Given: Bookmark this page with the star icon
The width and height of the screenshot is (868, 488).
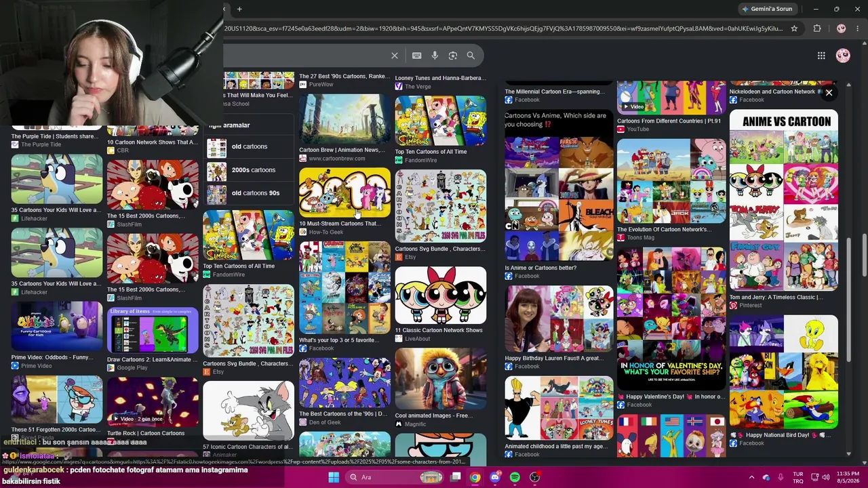Looking at the screenshot, I should pyautogui.click(x=794, y=28).
